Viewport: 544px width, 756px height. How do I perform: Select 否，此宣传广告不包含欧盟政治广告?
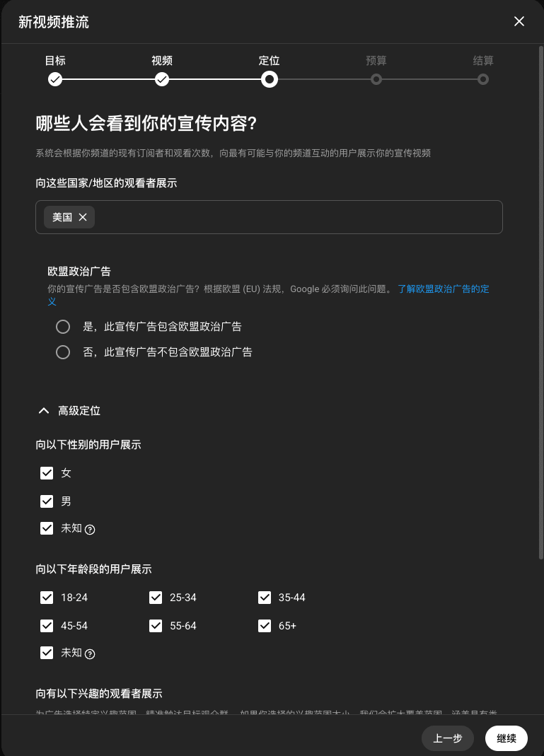pyautogui.click(x=63, y=351)
